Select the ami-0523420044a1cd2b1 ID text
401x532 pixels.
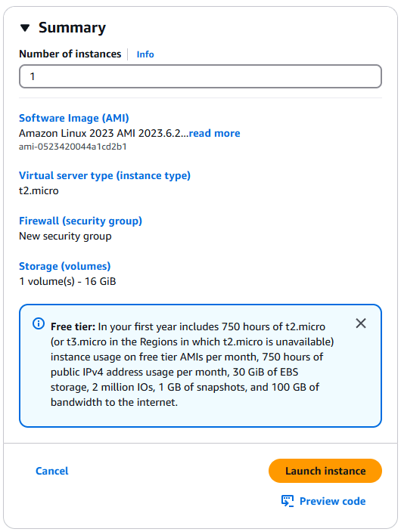point(73,147)
